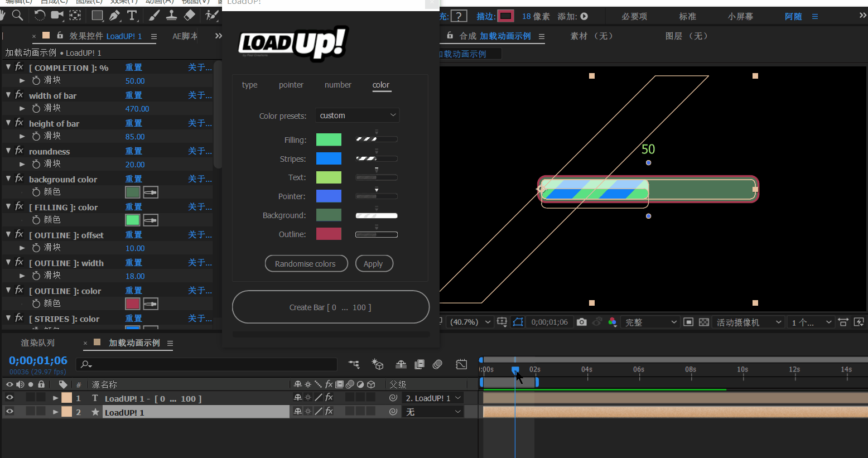Open the Outline color swatch in LoadUP!

pos(329,234)
